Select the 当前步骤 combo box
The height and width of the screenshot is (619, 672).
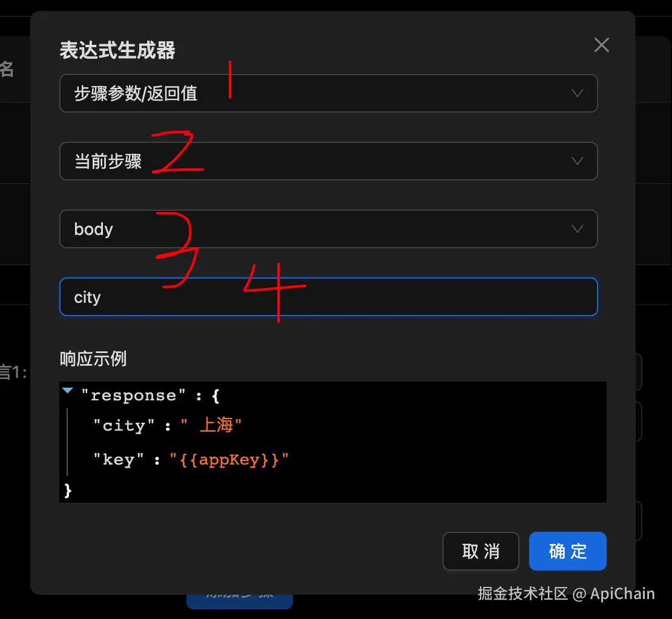pyautogui.click(x=328, y=161)
